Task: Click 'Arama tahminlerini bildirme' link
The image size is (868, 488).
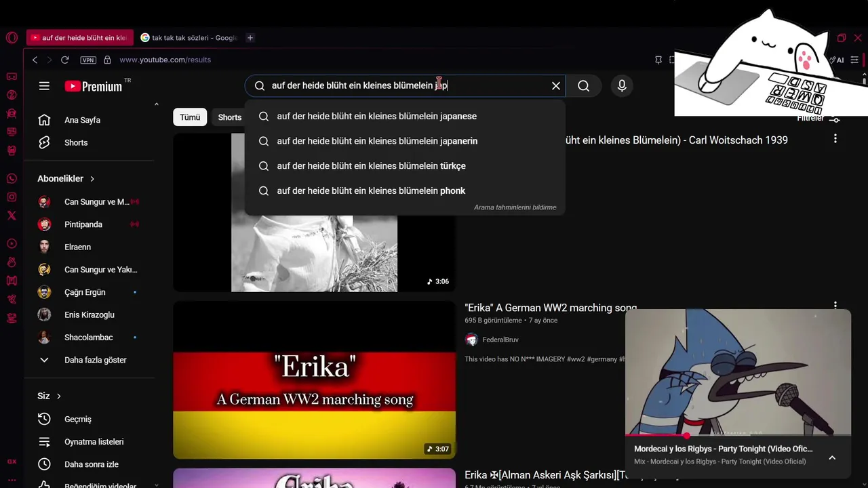Action: coord(515,207)
